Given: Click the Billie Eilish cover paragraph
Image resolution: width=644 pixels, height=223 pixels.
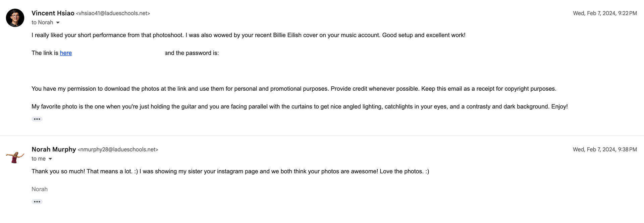Looking at the screenshot, I should (x=248, y=35).
